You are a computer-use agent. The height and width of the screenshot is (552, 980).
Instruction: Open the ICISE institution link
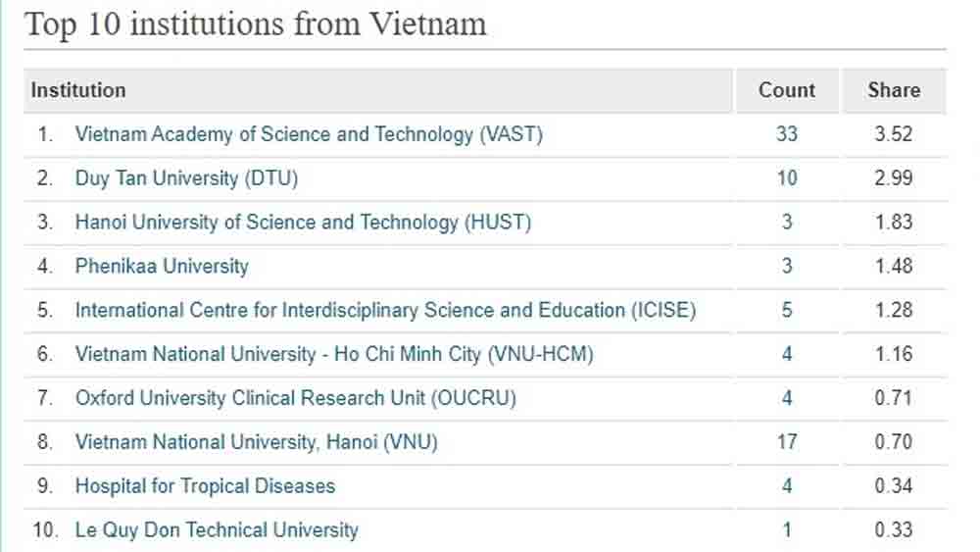click(385, 310)
